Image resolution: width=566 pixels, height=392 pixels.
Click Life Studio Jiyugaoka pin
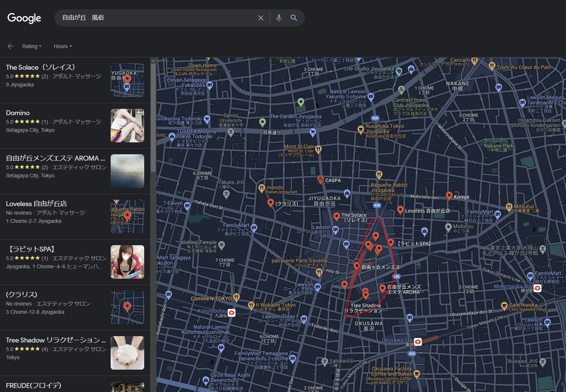click(x=399, y=71)
